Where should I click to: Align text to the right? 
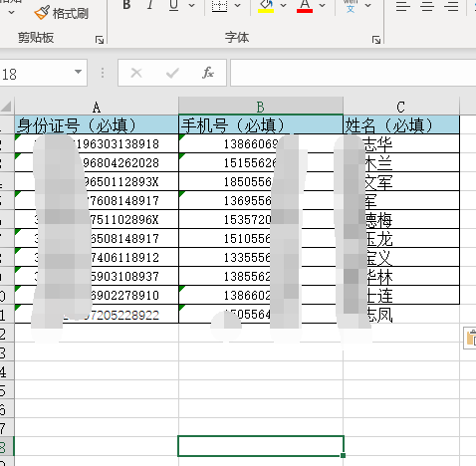coord(451,6)
